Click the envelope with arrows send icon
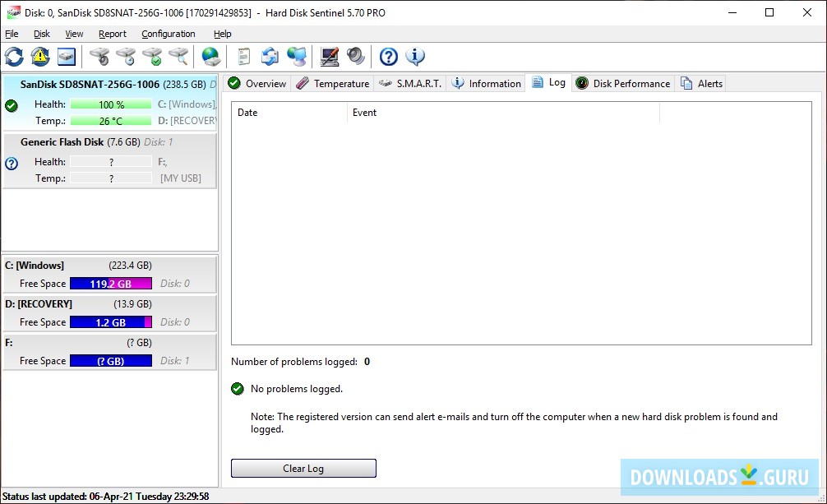The width and height of the screenshot is (827, 504). tap(270, 57)
